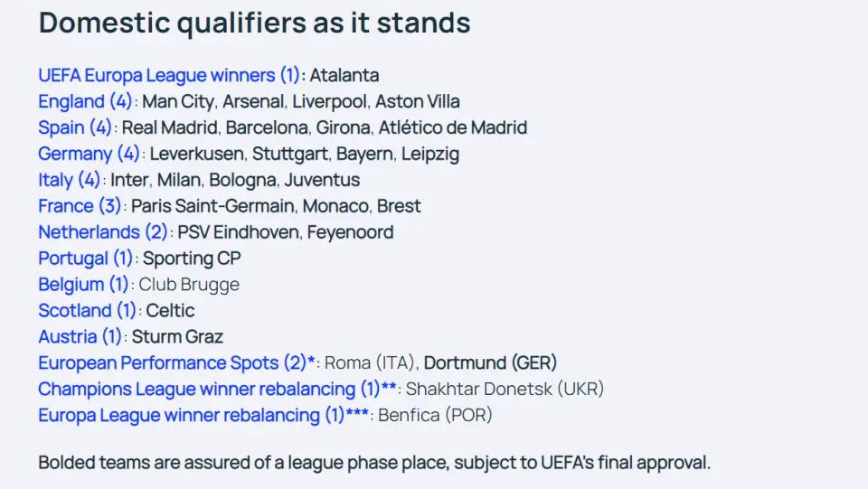The width and height of the screenshot is (868, 489).
Task: Click the Club Brugge text
Action: (189, 285)
